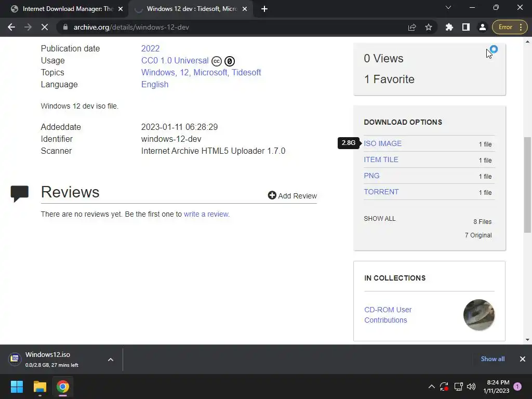Click the CD-ROM collection thumbnail
The image size is (532, 399).
click(x=478, y=315)
